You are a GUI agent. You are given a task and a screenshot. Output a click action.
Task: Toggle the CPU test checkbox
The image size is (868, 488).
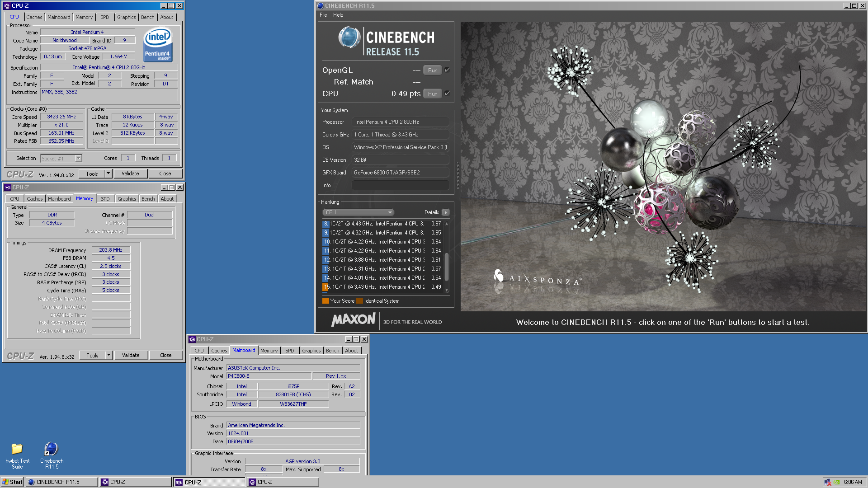coord(447,94)
